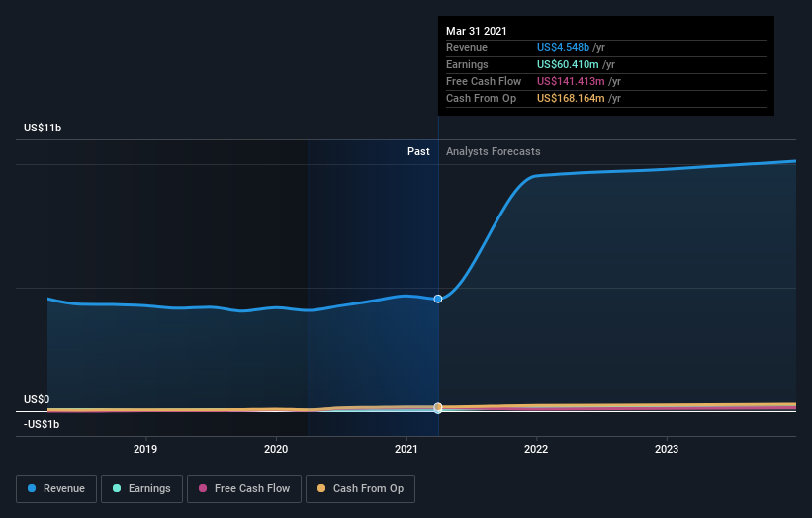
Task: Click the orange Cash From Op legend dot
Action: [321, 488]
